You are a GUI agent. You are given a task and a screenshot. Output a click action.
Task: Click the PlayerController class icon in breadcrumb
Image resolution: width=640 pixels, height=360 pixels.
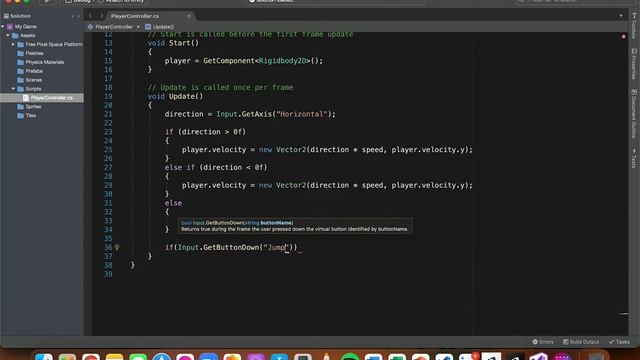tap(90, 27)
